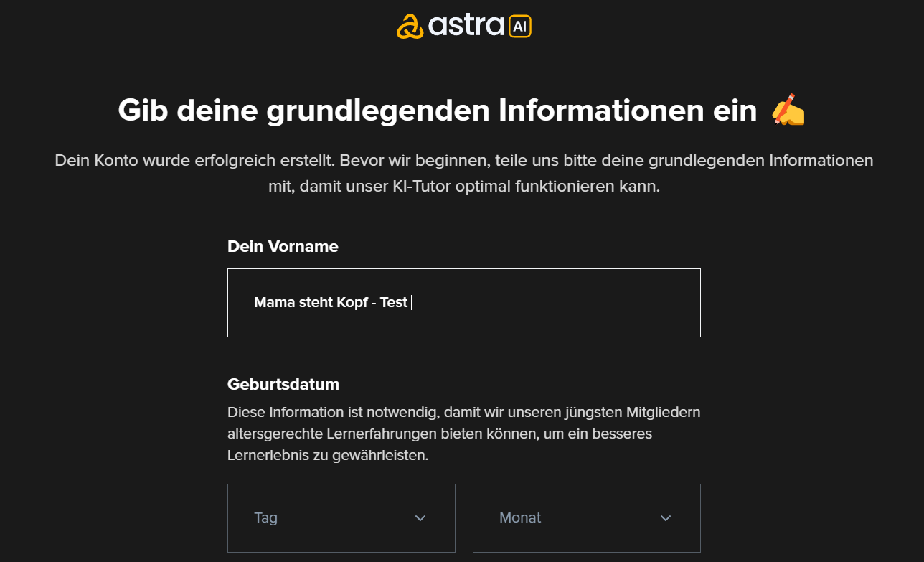Viewport: 924px width, 562px height.
Task: Click the chevron arrow in Tag dropdown
Action: tap(420, 518)
